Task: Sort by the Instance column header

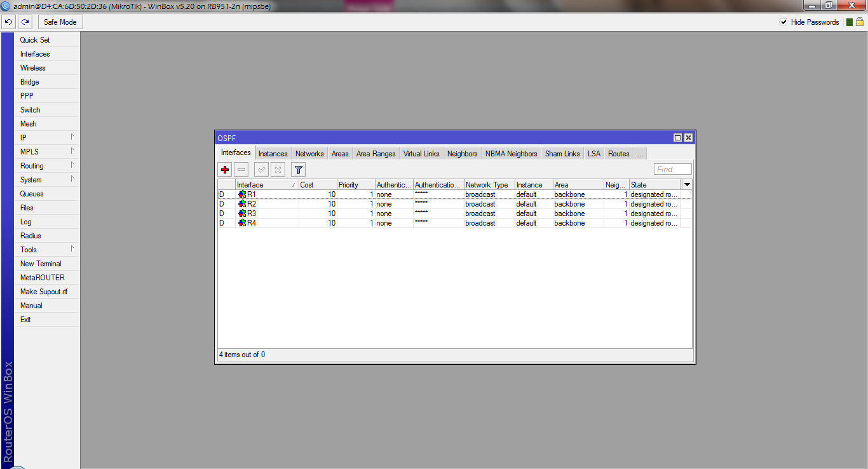Action: point(534,185)
